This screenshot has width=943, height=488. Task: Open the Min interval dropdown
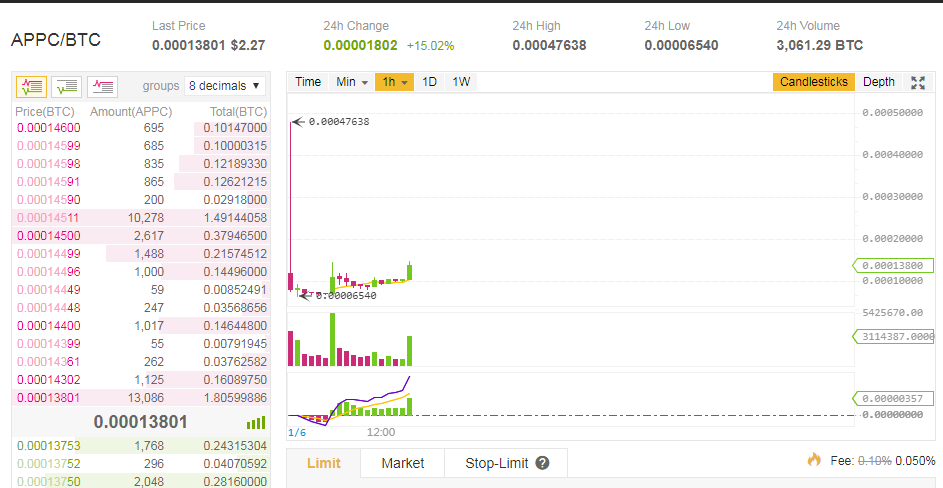click(351, 82)
